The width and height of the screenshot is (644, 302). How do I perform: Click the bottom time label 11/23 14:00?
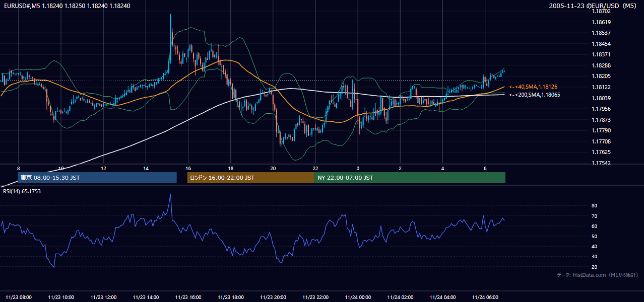coord(146,297)
